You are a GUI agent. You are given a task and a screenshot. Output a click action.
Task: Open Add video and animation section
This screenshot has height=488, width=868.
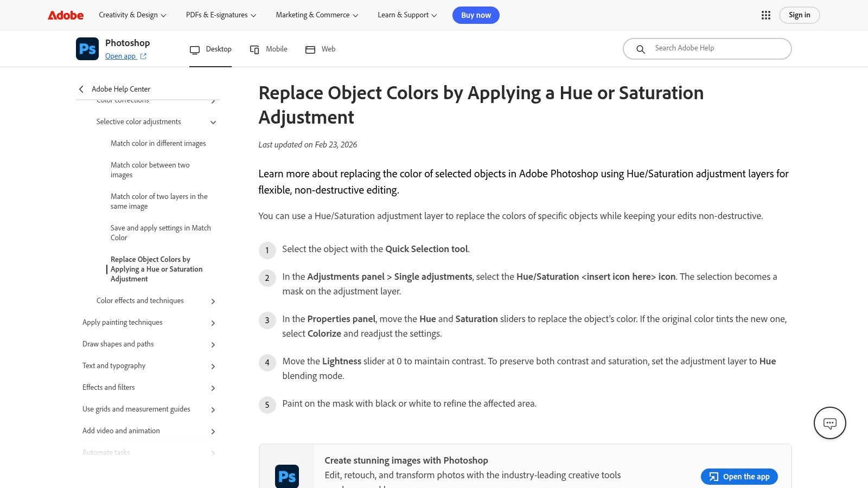pos(121,431)
